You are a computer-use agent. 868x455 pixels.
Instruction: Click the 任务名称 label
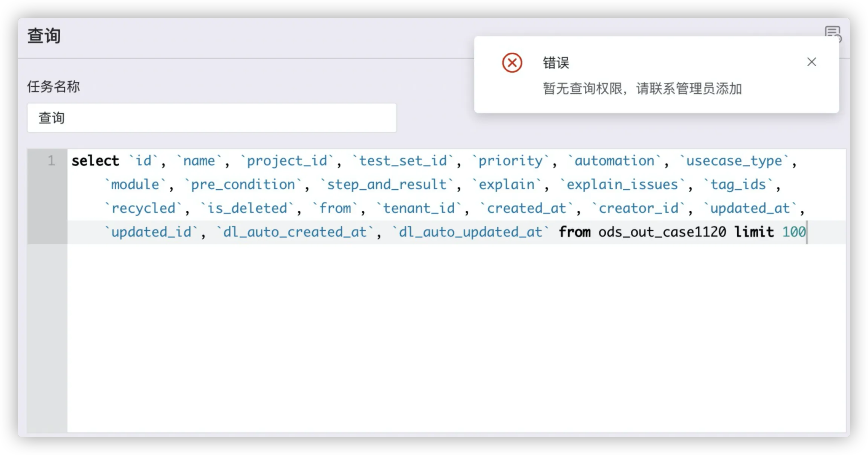[53, 87]
